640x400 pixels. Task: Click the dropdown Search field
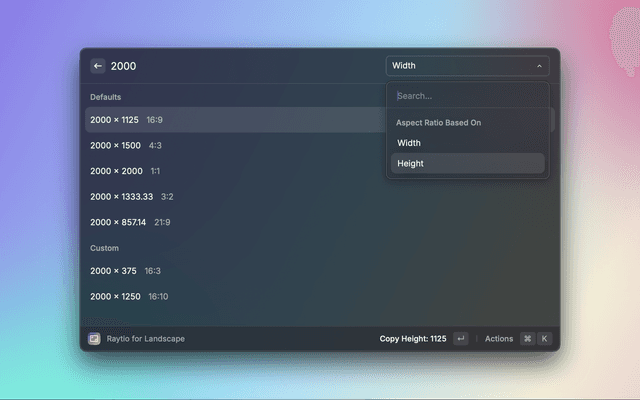pos(467,96)
